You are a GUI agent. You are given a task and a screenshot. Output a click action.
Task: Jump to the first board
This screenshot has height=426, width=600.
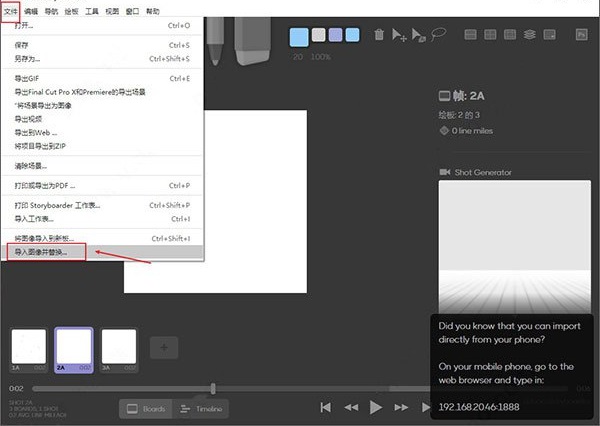(326, 407)
